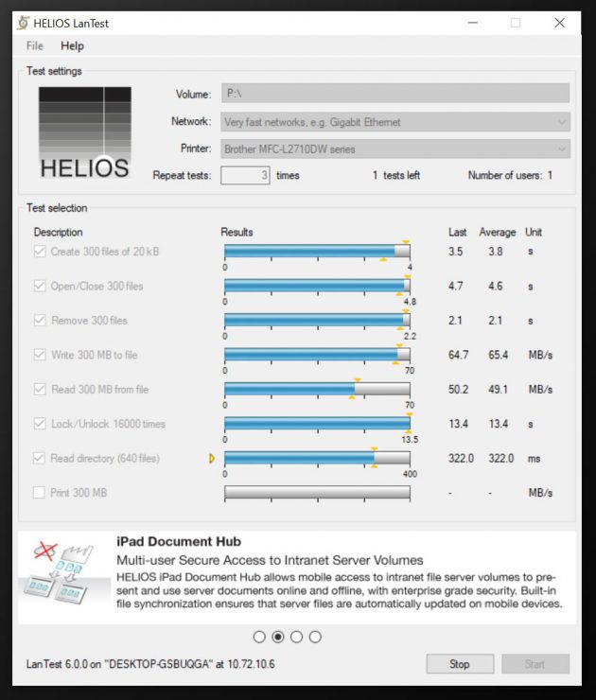Click the Average value 3.8
The height and width of the screenshot is (700, 596).
point(496,252)
